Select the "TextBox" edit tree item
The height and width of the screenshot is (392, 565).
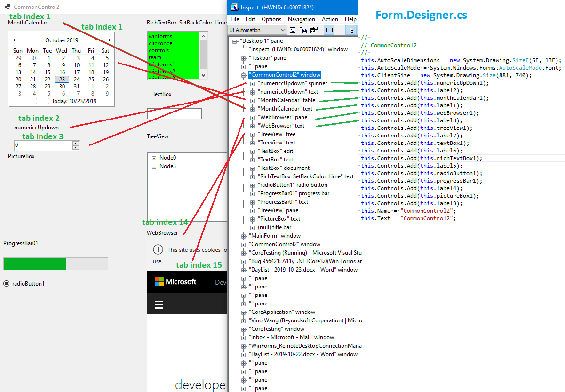click(x=275, y=151)
